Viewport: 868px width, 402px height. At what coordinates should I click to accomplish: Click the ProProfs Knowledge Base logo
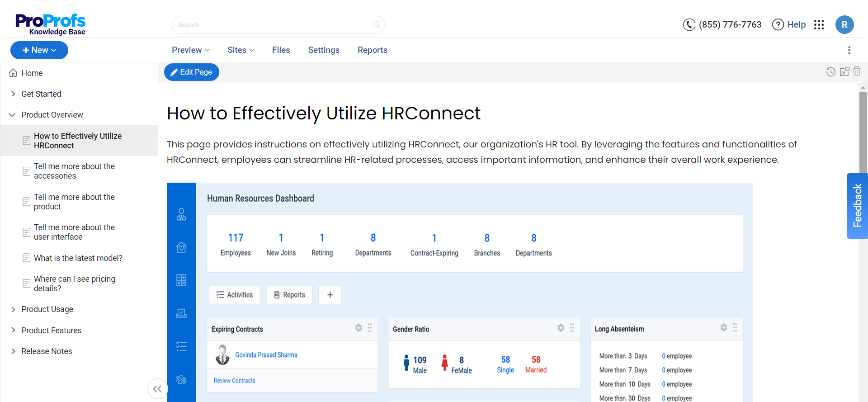[51, 24]
